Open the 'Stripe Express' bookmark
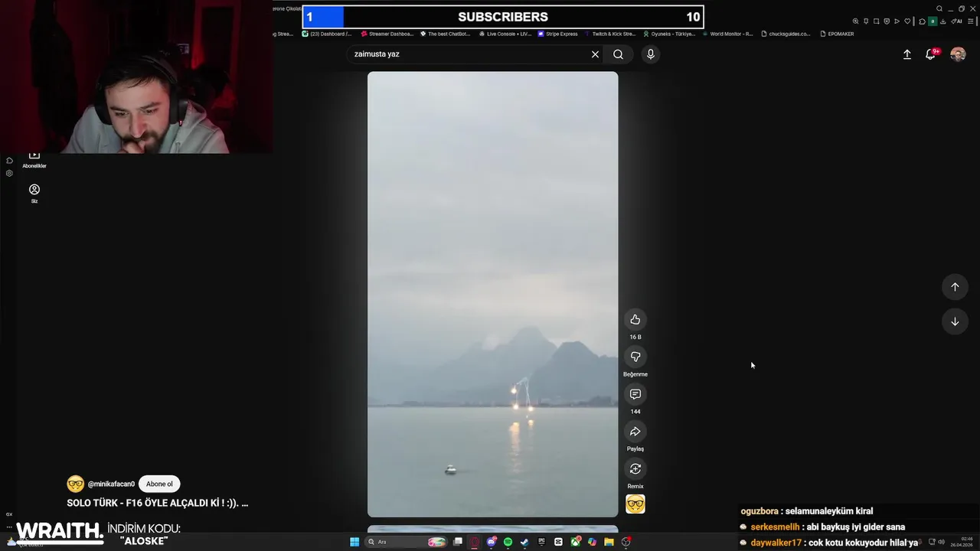This screenshot has height=551, width=980. [558, 34]
